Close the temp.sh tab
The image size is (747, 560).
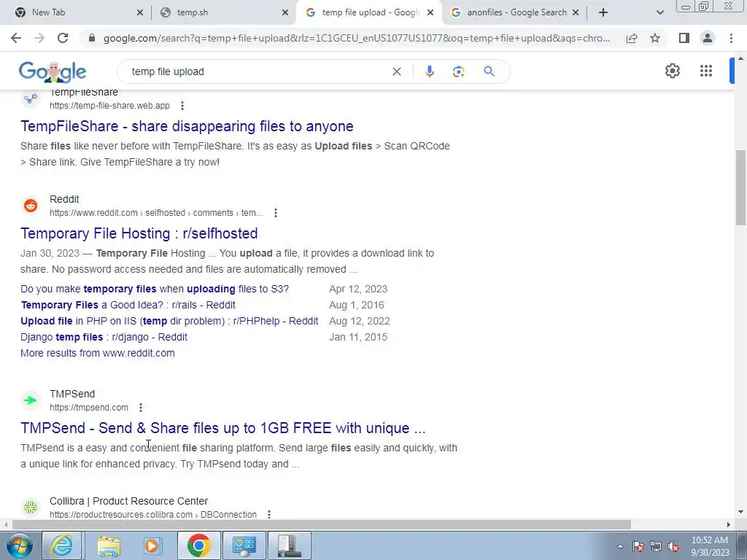pos(285,12)
